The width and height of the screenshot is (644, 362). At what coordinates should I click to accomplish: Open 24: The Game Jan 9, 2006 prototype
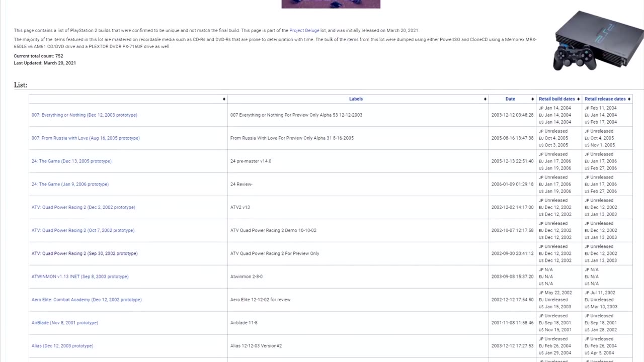[70, 185]
